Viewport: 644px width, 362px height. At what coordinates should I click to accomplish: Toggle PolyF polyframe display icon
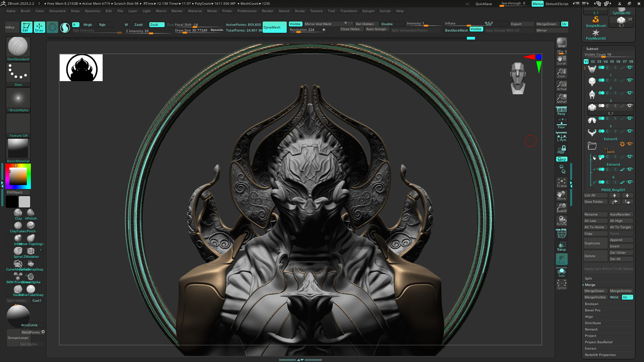click(561, 233)
